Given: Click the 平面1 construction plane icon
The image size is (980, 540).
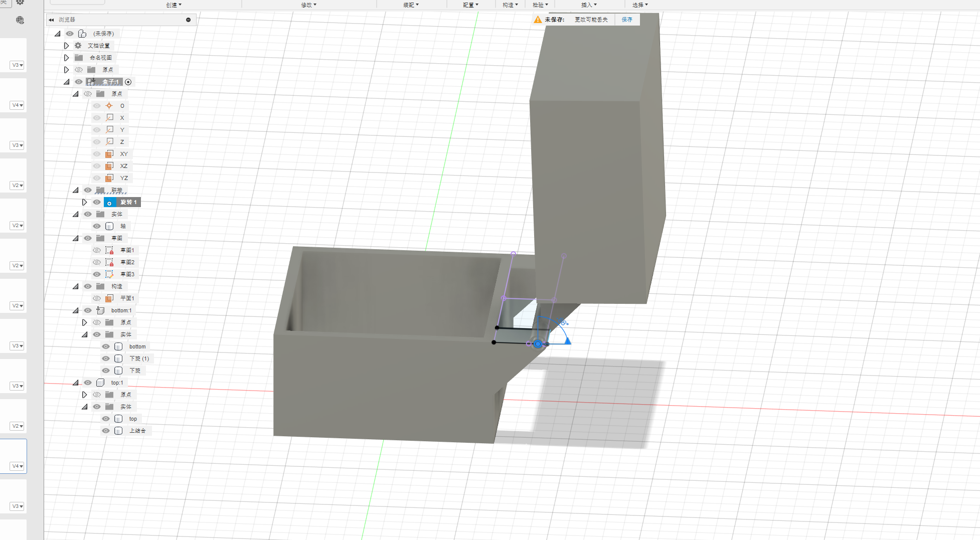Looking at the screenshot, I should tap(109, 298).
